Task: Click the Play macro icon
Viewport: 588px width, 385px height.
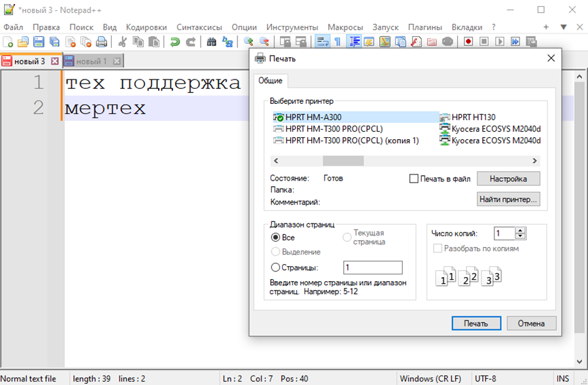Action: [500, 41]
